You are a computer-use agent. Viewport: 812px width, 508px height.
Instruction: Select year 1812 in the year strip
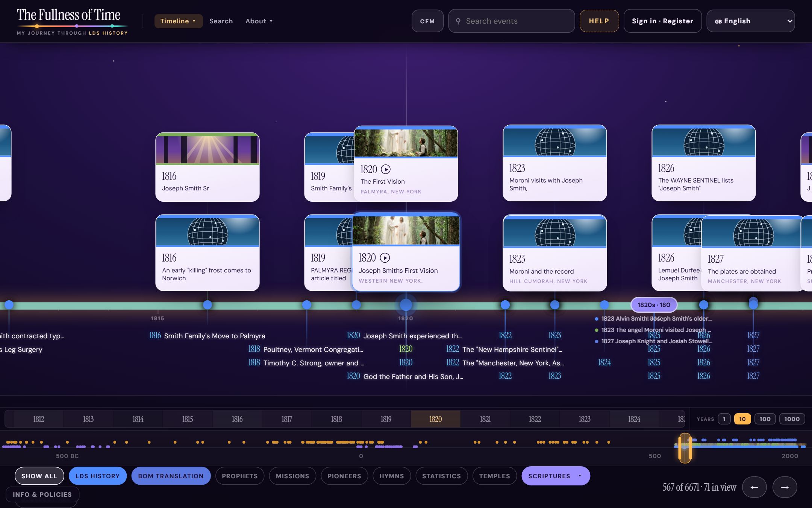click(x=39, y=419)
